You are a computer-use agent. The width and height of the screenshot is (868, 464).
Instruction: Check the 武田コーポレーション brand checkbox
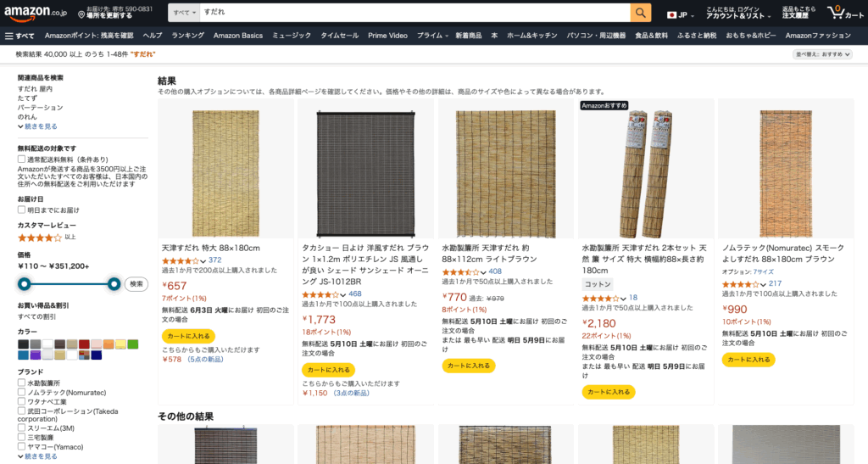click(21, 411)
